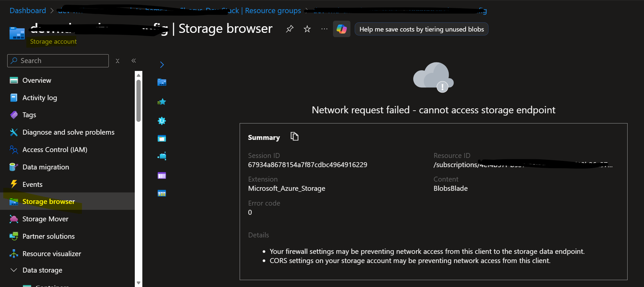Open the queues icon in storage tree
The image size is (644, 287).
point(162,175)
